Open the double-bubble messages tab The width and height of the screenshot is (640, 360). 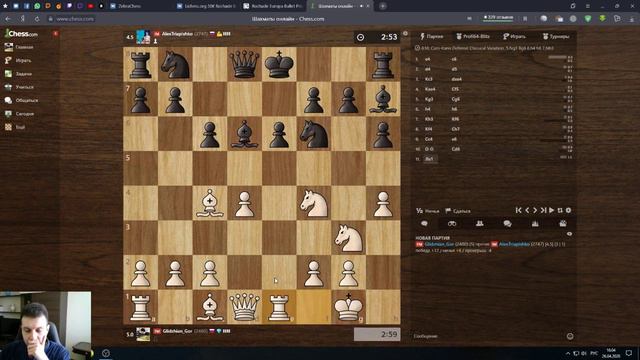(x=507, y=223)
